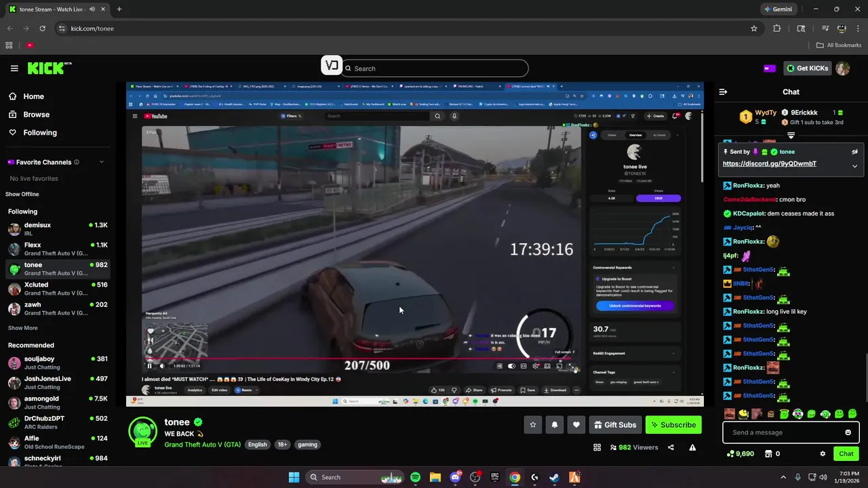Follow tonee with the heart icon
The height and width of the screenshot is (488, 868).
[576, 425]
